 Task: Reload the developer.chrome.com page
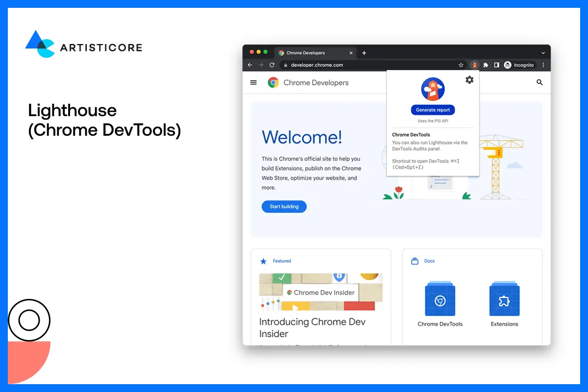[272, 65]
